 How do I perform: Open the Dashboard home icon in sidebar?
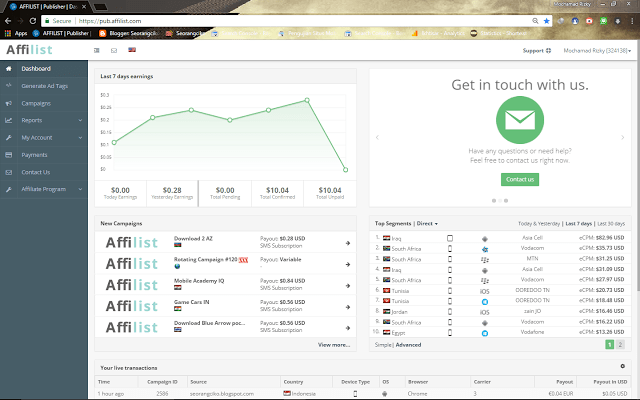click(x=8, y=68)
